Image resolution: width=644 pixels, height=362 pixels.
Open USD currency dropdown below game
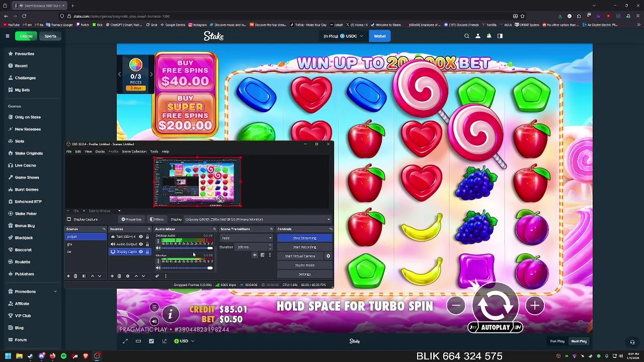[184, 341]
